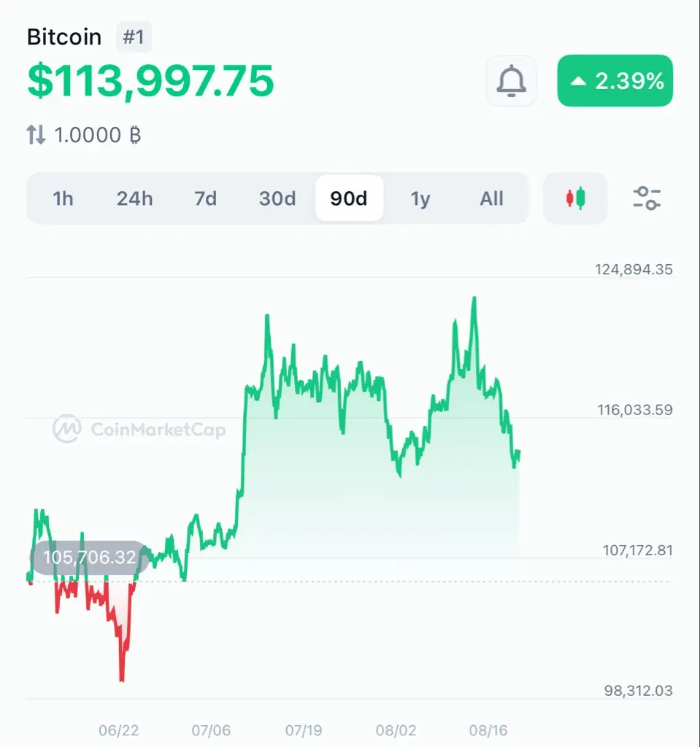
Task: Tap the 2.39% change button
Action: 615,80
